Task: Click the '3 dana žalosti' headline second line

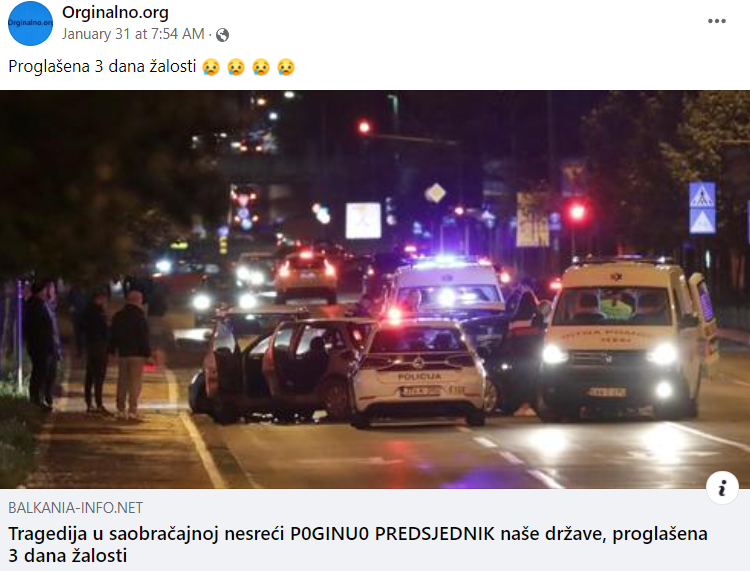Action: tap(68, 556)
